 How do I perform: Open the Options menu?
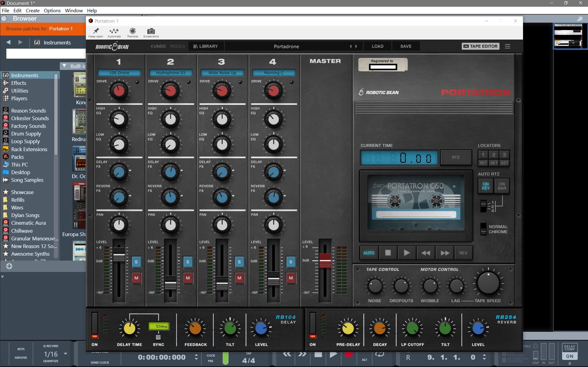pyautogui.click(x=52, y=10)
